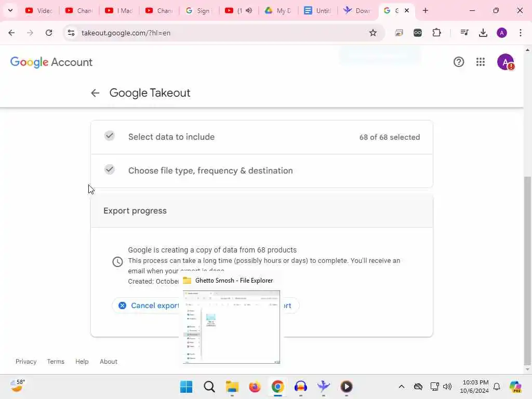Open the Privacy footer link
This screenshot has height=399, width=532.
(x=26, y=362)
